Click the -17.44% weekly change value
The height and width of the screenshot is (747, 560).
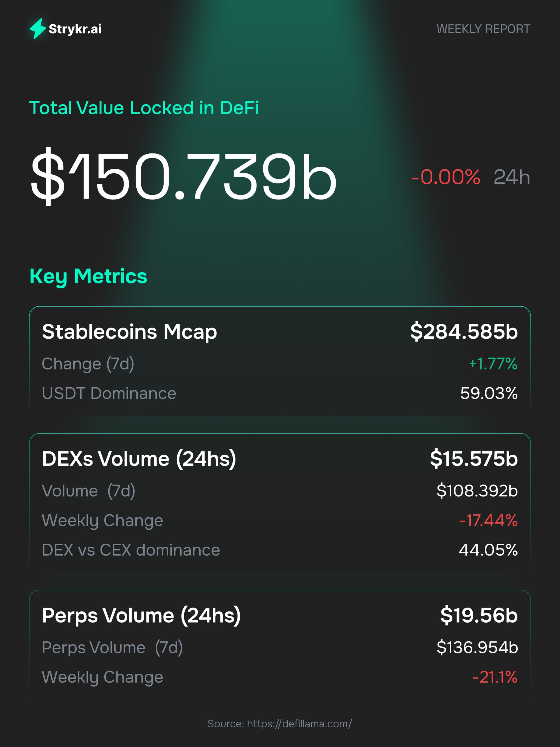tap(488, 520)
